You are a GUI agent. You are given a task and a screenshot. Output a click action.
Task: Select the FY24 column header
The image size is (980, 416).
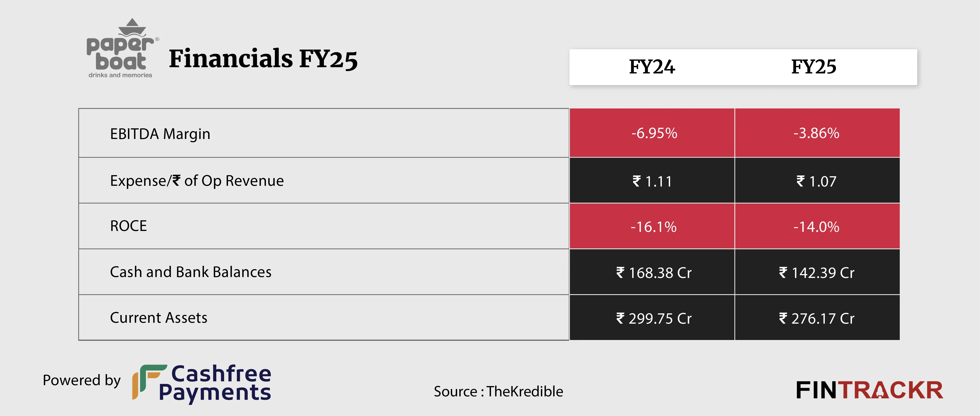[x=652, y=67]
